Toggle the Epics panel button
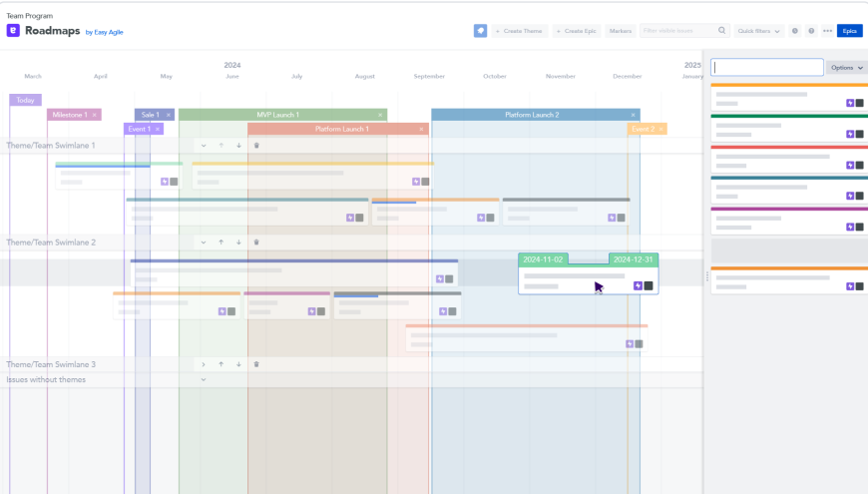868x494 pixels. coord(850,31)
